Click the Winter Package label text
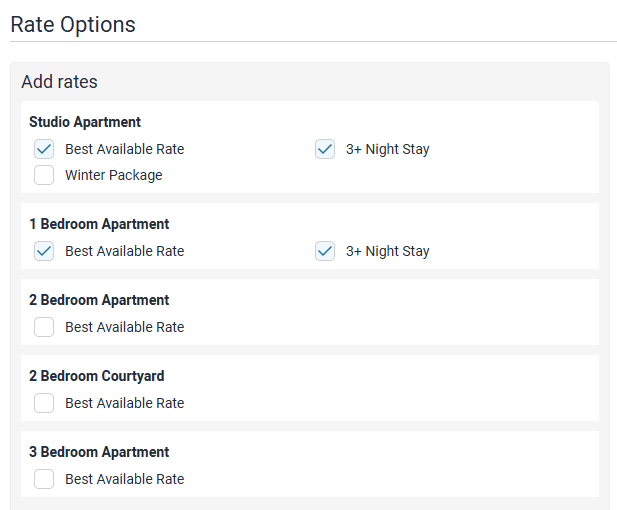 tap(113, 175)
